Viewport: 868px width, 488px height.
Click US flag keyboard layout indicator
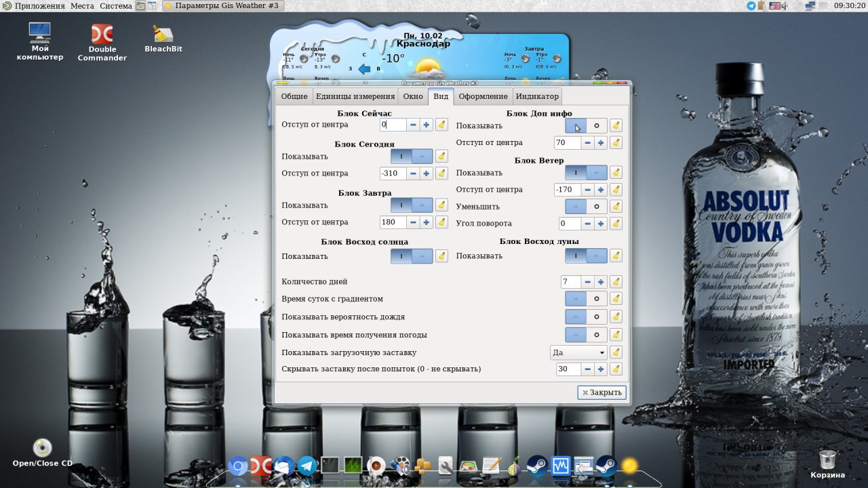(x=774, y=5)
